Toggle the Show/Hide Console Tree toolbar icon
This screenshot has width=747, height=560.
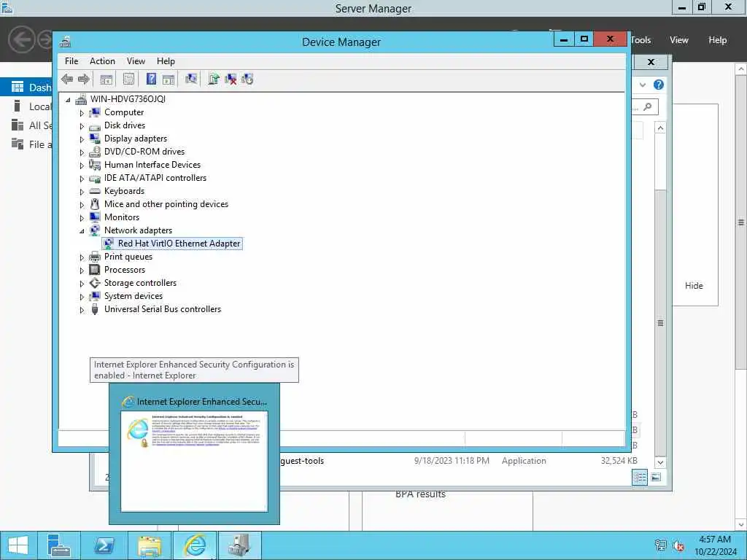point(107,79)
